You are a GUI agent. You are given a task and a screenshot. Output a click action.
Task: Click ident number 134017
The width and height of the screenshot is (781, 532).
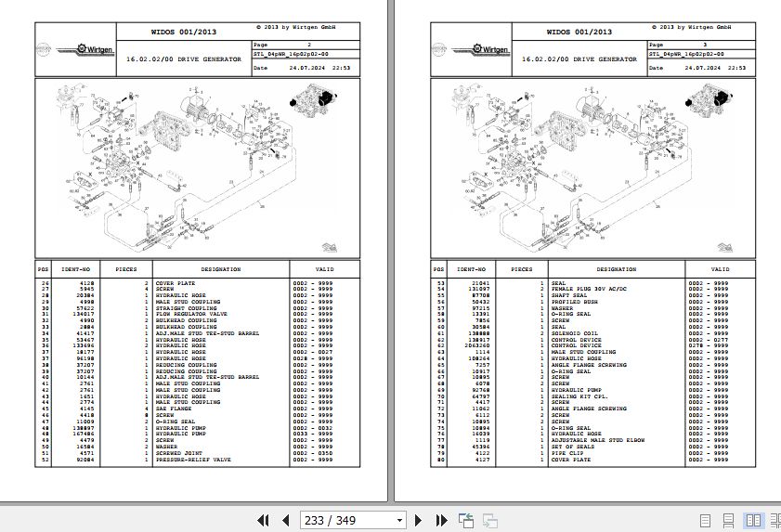[84, 315]
